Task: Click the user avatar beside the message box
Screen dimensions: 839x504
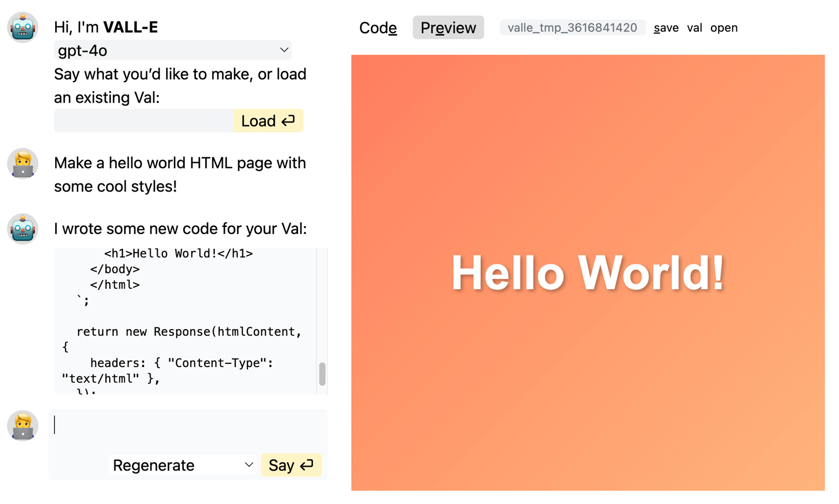Action: (x=23, y=426)
